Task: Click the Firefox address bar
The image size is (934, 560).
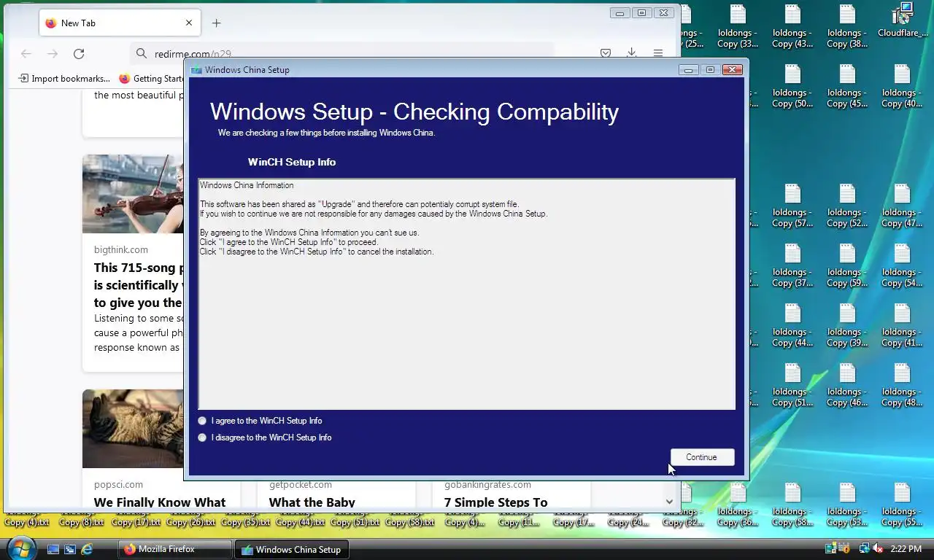Action: [x=343, y=53]
